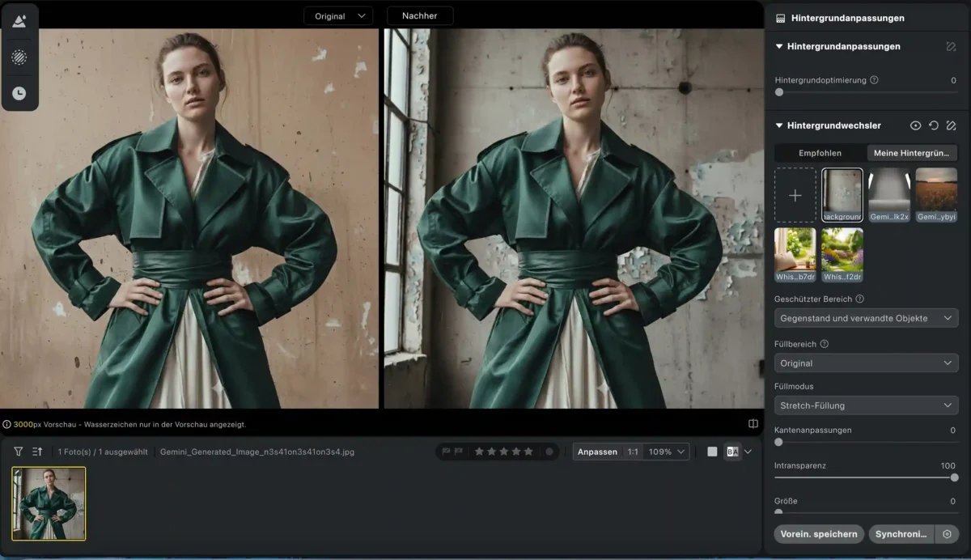This screenshot has width=971, height=560.
Task: Switch to single image view square
Action: [712, 452]
